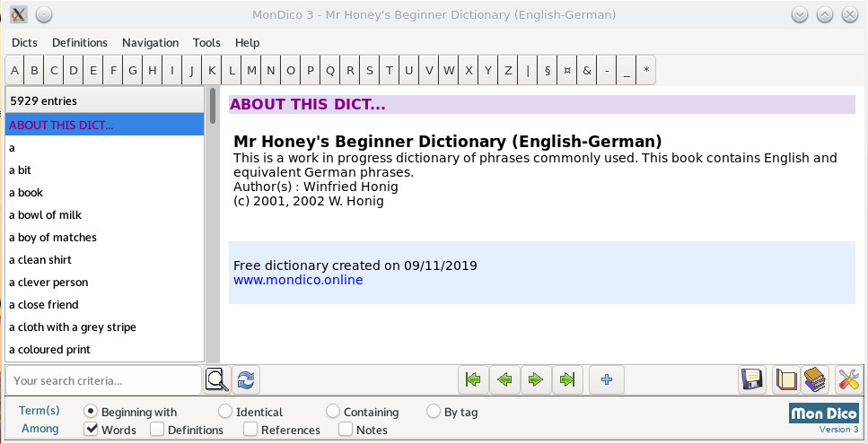Image resolution: width=868 pixels, height=444 pixels.
Task: Click letter Z filter button
Action: point(508,70)
